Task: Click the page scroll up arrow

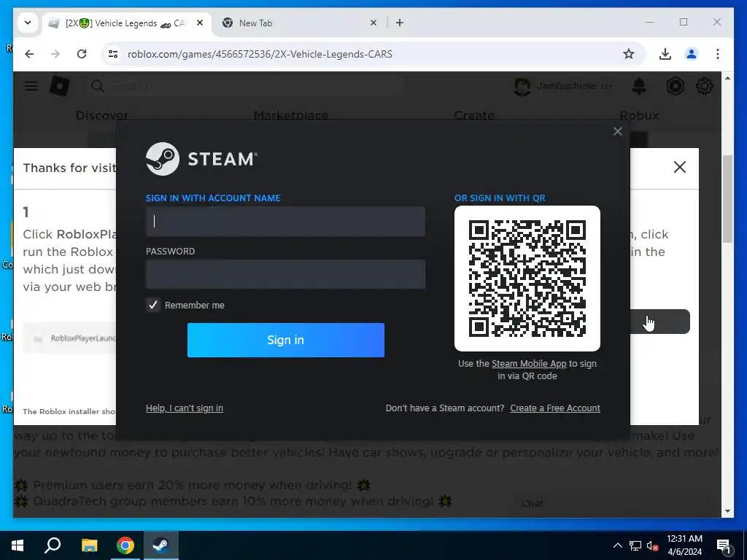Action: pyautogui.click(x=727, y=78)
